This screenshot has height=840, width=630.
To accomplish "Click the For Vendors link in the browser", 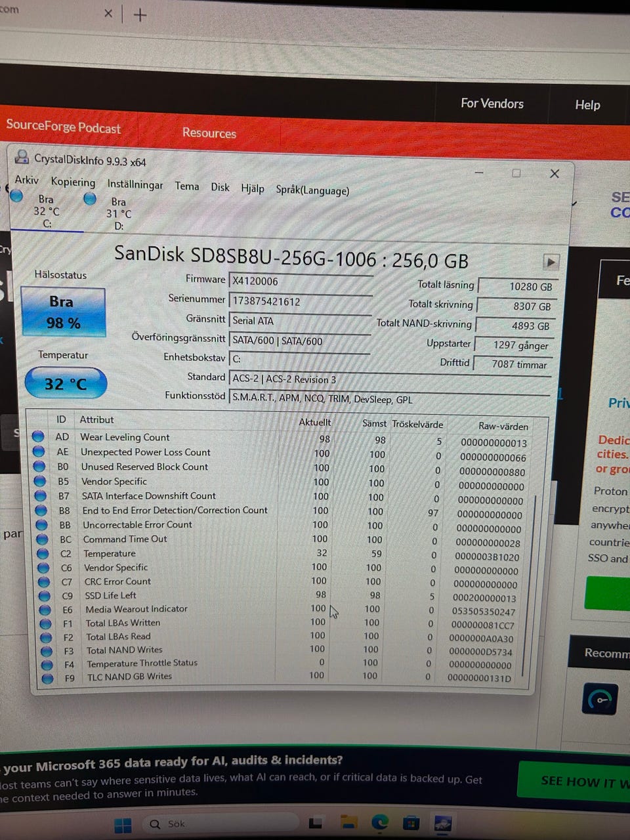I will (492, 103).
